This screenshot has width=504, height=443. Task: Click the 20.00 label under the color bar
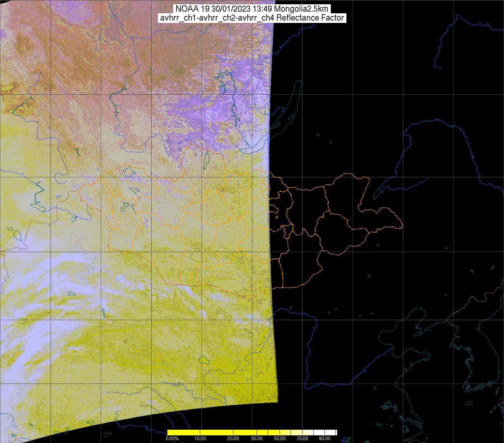point(233,438)
